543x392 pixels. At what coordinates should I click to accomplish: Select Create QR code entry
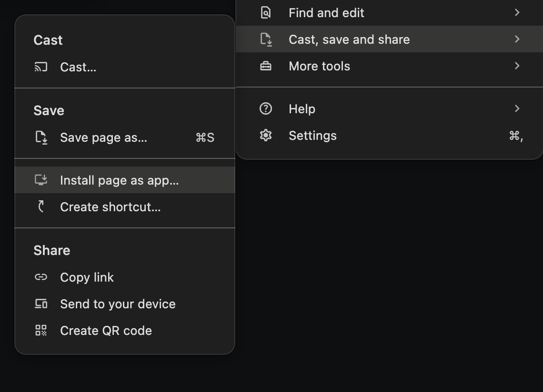click(x=125, y=331)
